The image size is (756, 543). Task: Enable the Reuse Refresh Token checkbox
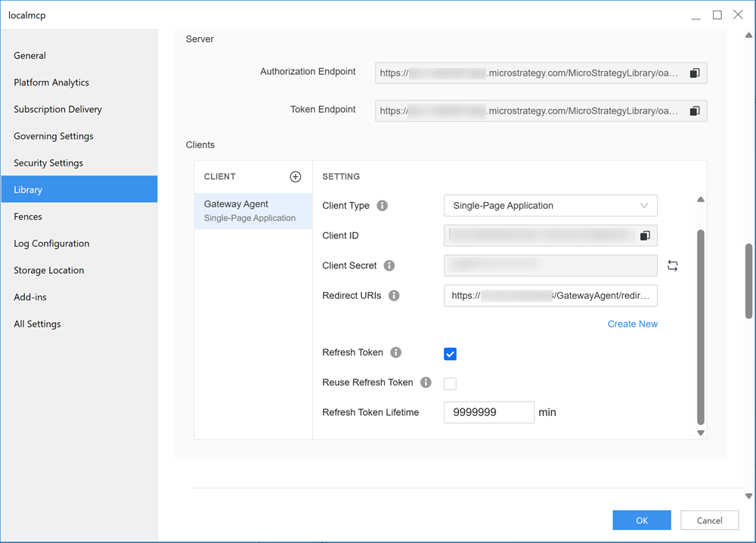(x=451, y=383)
